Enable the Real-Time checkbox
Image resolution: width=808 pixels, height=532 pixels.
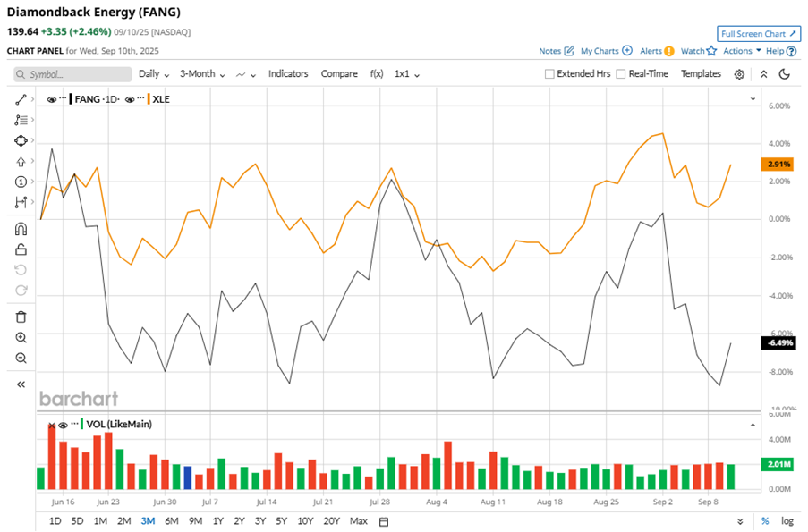click(621, 74)
